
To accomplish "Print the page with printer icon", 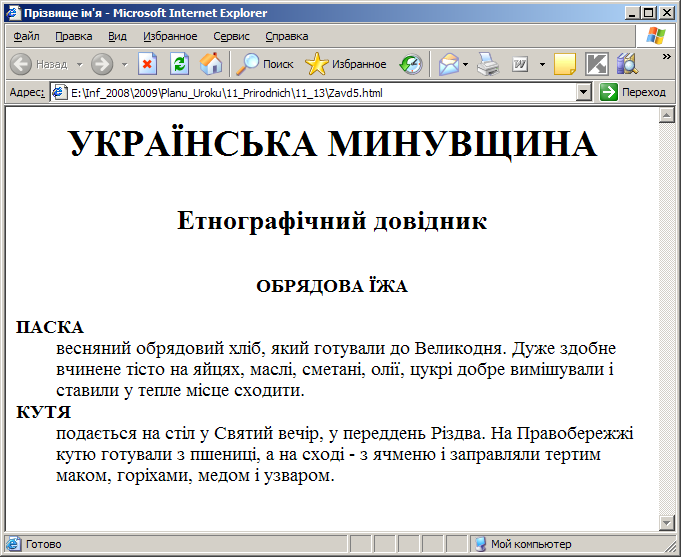I will [x=488, y=64].
